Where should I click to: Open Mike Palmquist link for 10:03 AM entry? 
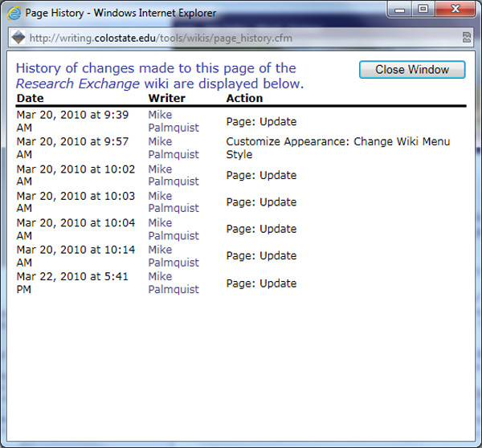coord(174,202)
